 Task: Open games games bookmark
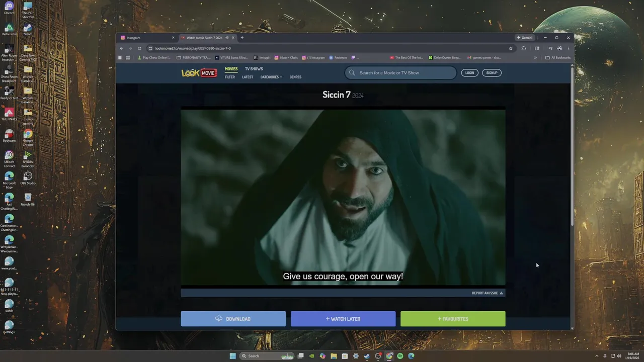[484, 58]
